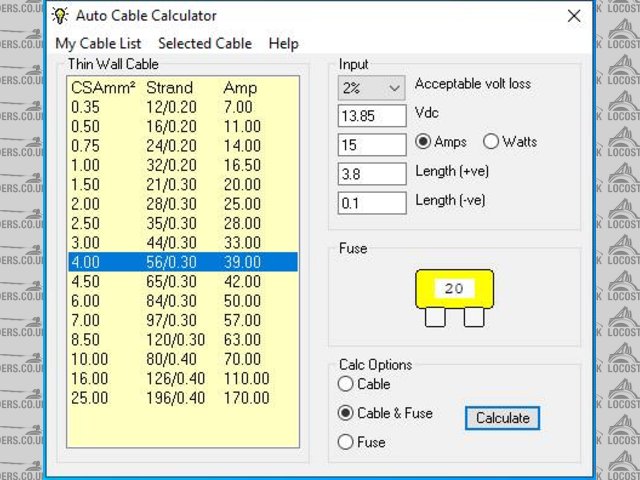
Task: Click the light bulb app icon in title bar
Action: pyautogui.click(x=60, y=16)
